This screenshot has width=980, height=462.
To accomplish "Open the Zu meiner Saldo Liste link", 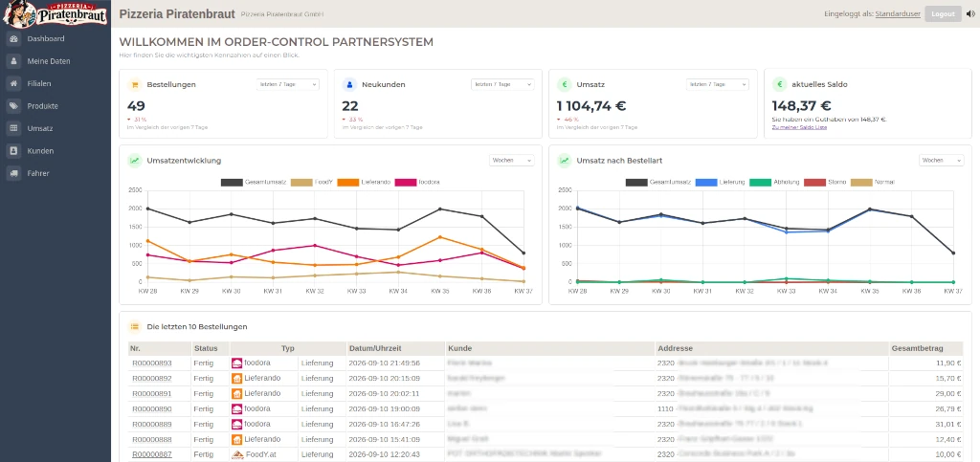I will coord(799,127).
